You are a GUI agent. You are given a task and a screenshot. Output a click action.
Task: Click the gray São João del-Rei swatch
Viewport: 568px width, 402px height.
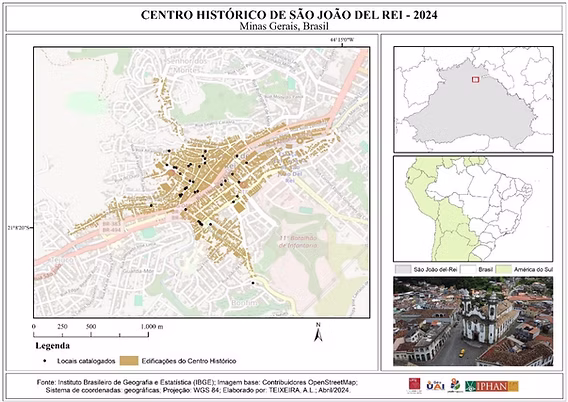403,269
